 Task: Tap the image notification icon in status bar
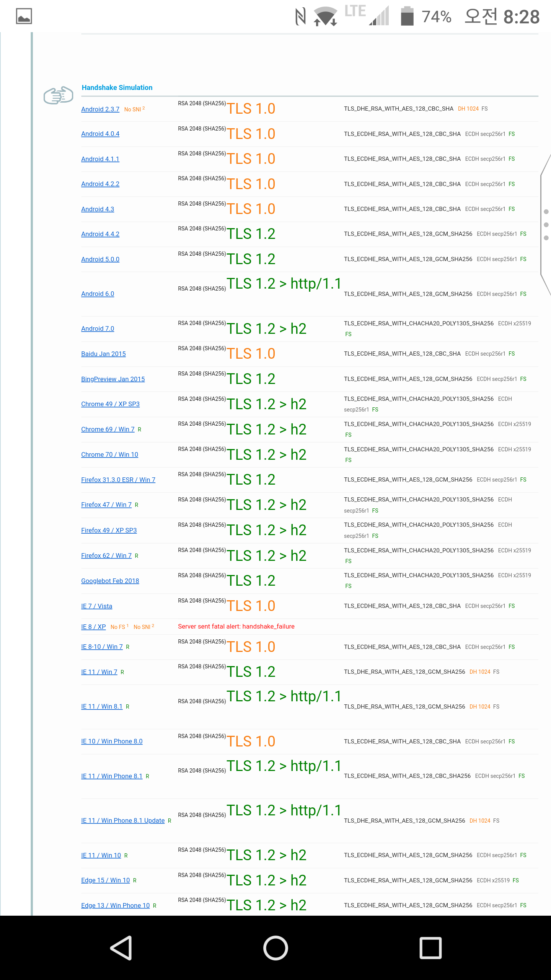coord(24,16)
